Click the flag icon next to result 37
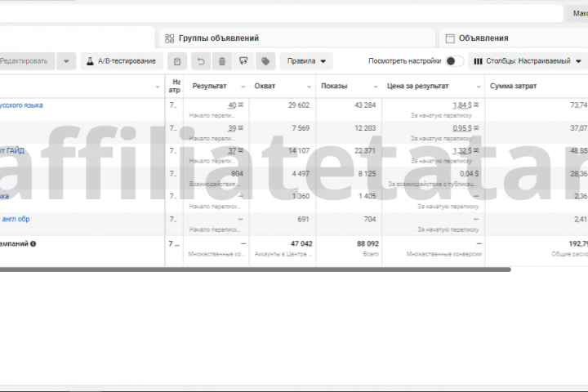Viewport: 588px width, 392px height. pos(241,150)
